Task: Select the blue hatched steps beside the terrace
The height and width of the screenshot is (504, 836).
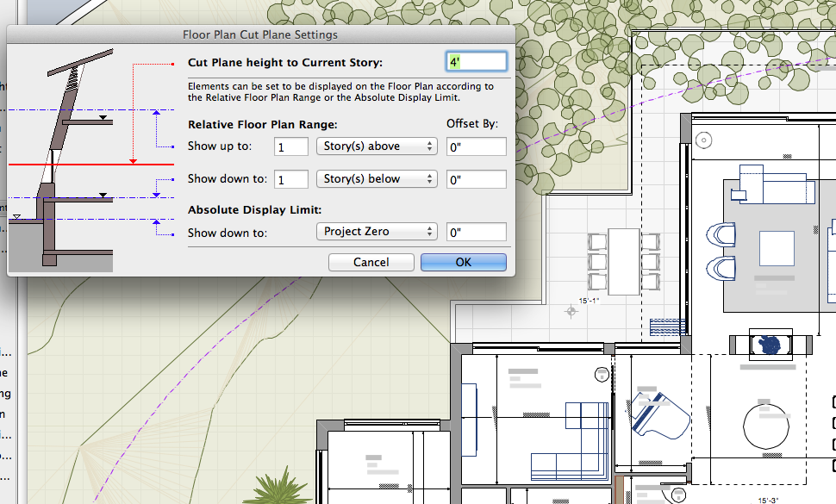Action: click(x=668, y=327)
